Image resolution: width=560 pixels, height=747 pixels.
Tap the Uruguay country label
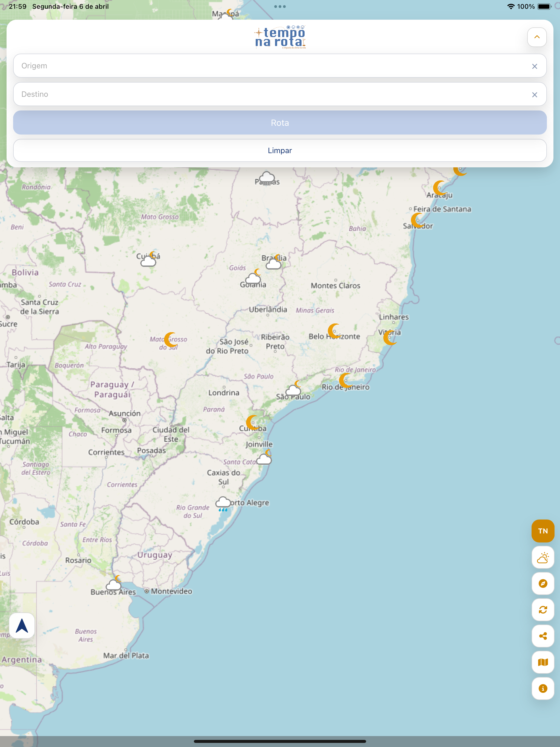[155, 555]
